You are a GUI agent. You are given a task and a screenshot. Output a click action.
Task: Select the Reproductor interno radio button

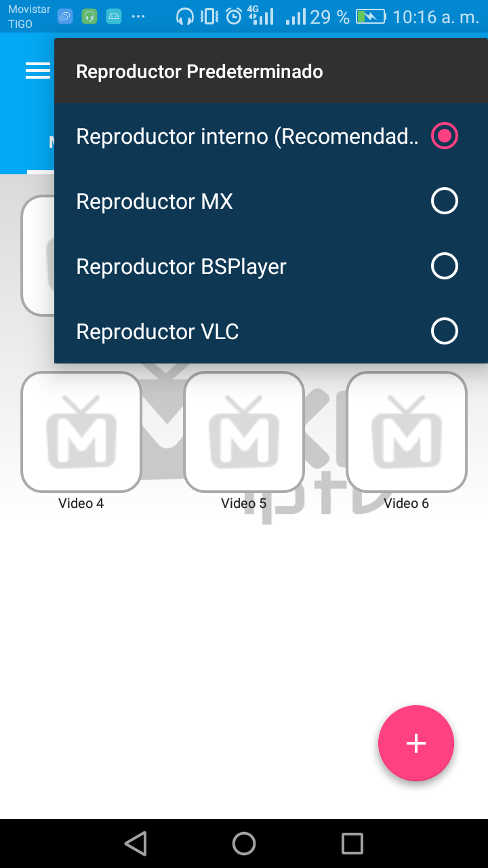click(x=445, y=136)
